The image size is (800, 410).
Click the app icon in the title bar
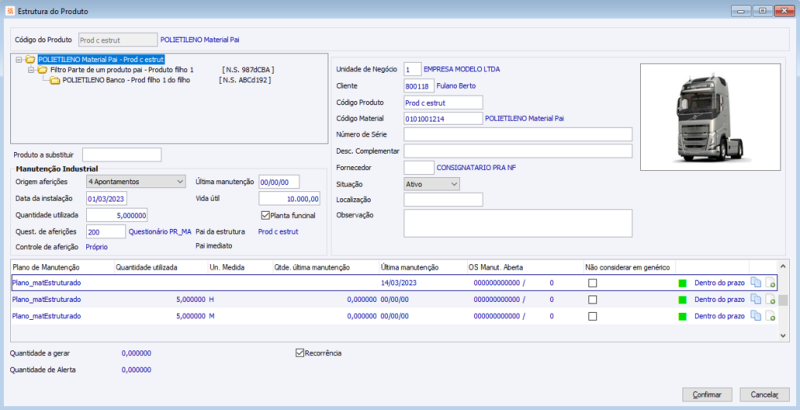click(10, 11)
